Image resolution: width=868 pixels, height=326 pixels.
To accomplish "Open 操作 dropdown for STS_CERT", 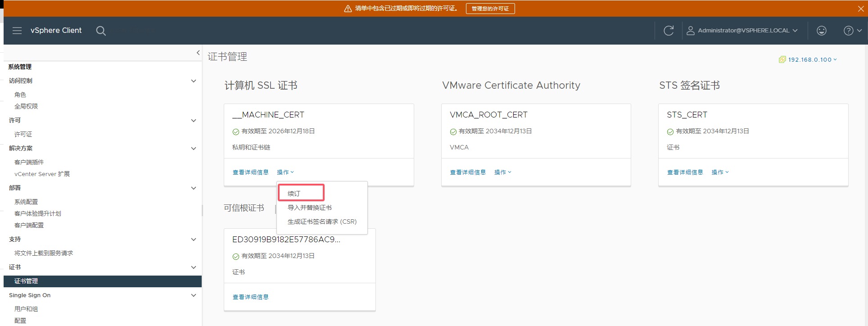I will pyautogui.click(x=719, y=172).
